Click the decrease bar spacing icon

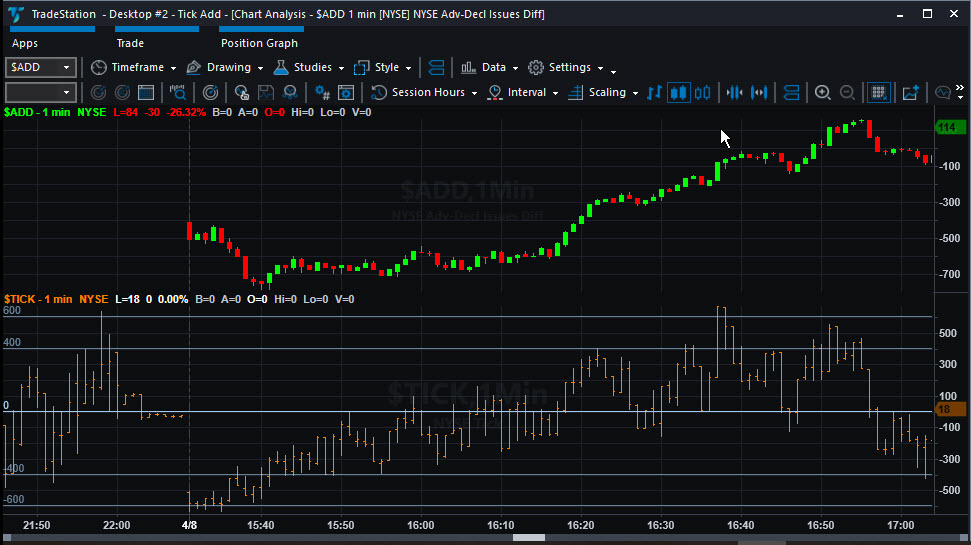pos(734,93)
